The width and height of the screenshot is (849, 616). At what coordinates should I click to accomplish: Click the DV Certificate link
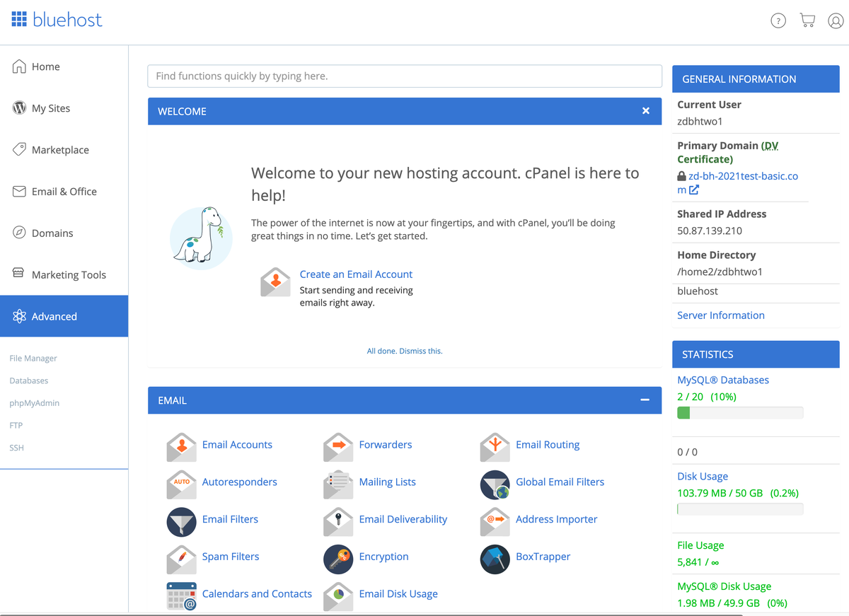click(727, 153)
